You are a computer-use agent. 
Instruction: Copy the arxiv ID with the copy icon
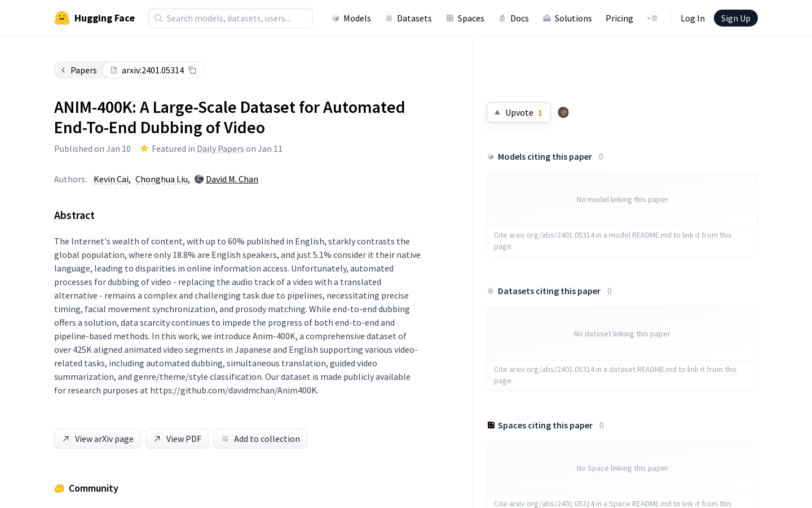click(x=192, y=70)
